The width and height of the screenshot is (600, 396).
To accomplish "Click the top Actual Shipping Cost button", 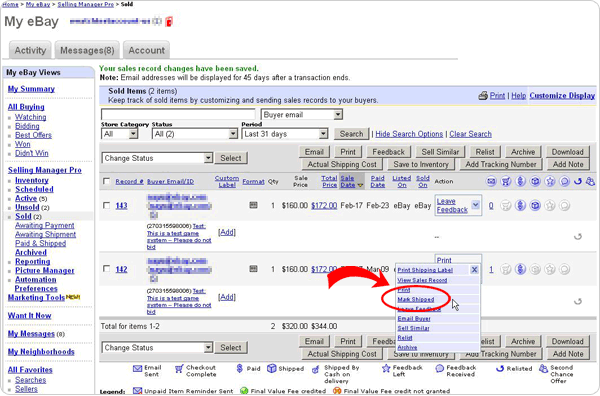I will pyautogui.click(x=342, y=165).
